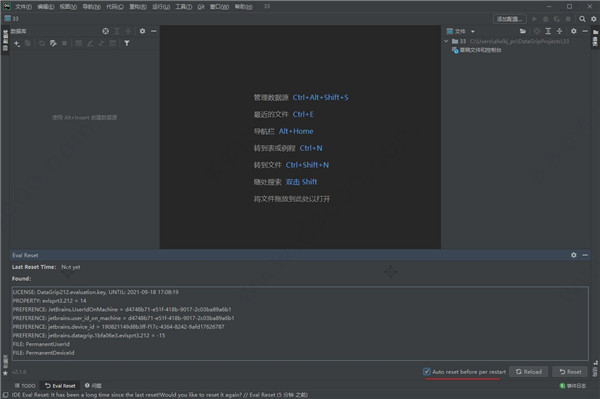Image resolution: width=600 pixels, height=399 pixels.
Task: Click the jump to source arrow icon
Action: pyautogui.click(x=101, y=44)
